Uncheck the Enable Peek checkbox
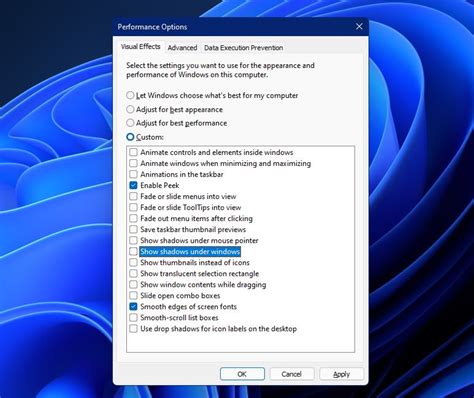Screen dimensions: 474x398 pyautogui.click(x=133, y=185)
